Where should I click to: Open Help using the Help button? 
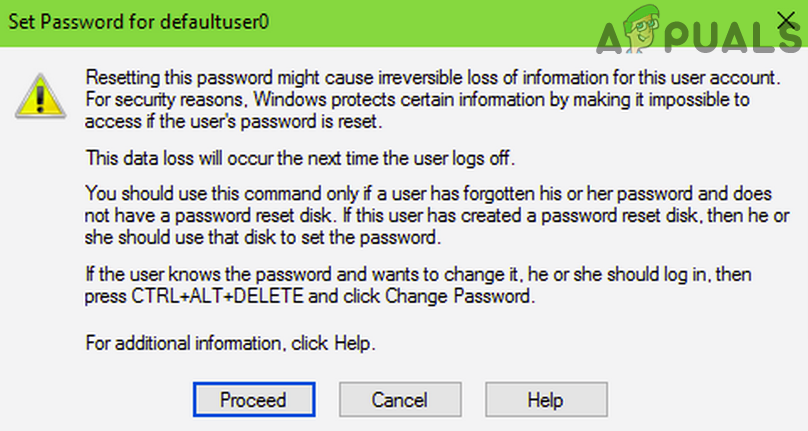(x=545, y=400)
